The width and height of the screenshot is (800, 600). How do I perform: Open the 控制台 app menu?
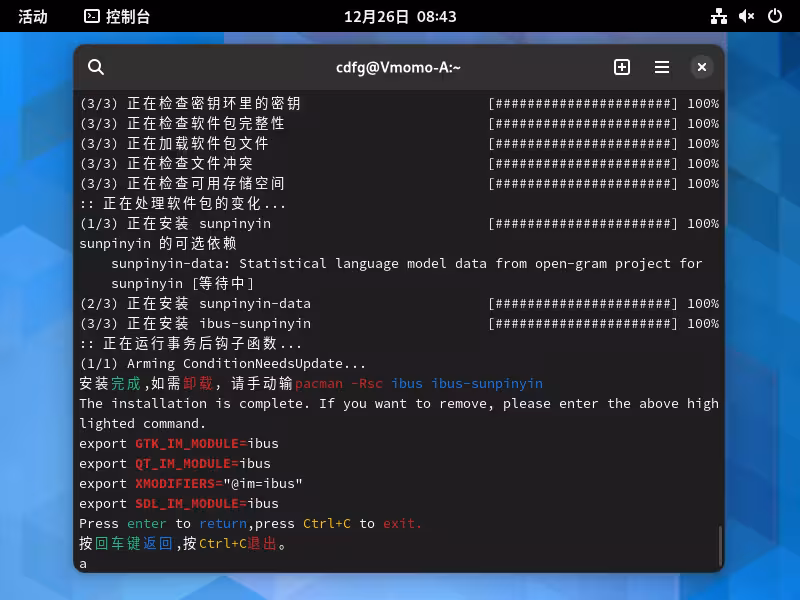[117, 16]
